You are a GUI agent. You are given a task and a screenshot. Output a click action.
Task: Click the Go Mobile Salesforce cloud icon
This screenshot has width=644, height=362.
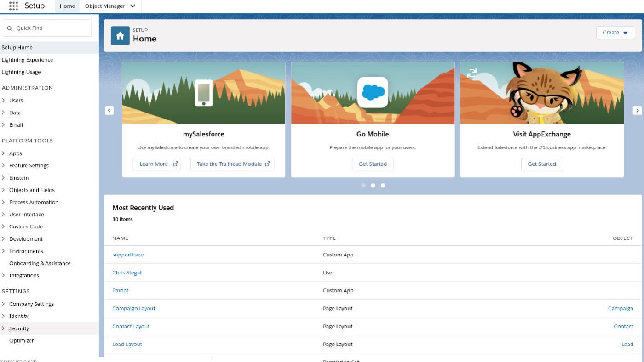coord(373,92)
